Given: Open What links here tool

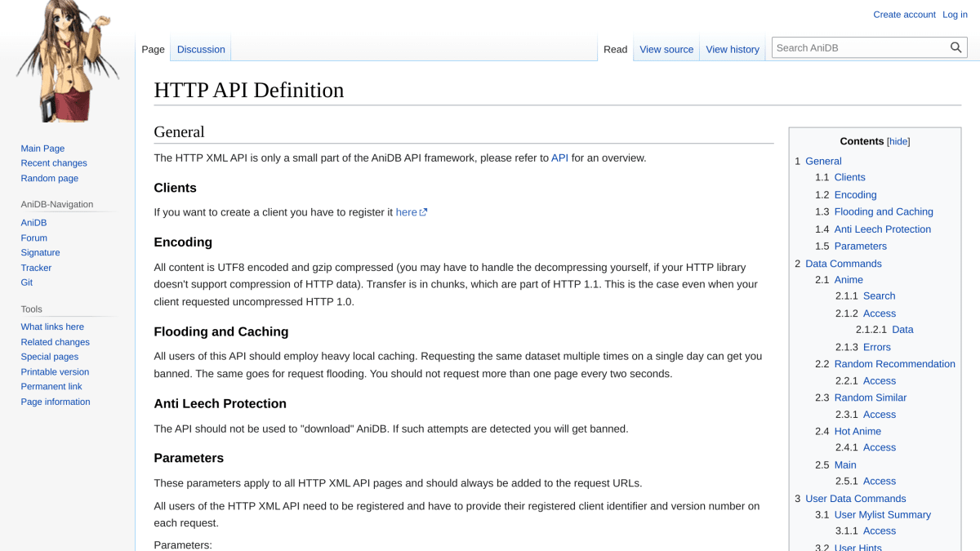Looking at the screenshot, I should click(x=52, y=327).
